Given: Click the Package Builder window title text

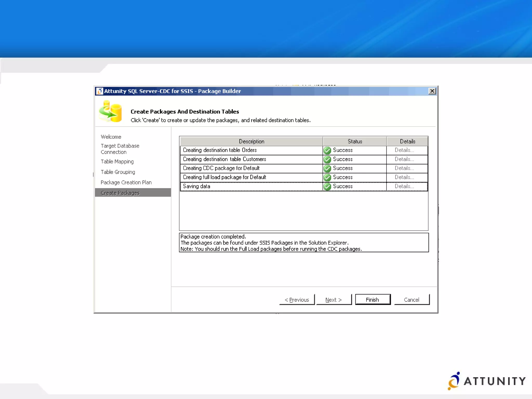Looking at the screenshot, I should (x=172, y=91).
